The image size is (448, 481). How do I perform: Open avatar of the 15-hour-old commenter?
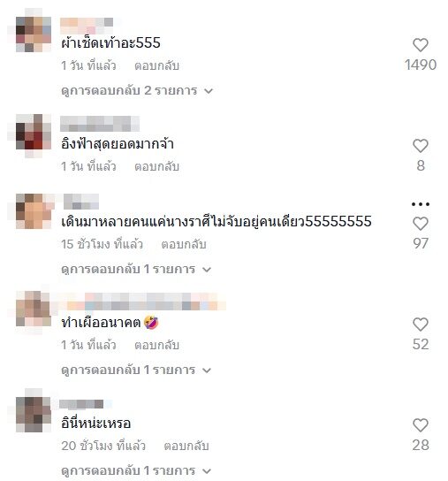click(x=34, y=211)
